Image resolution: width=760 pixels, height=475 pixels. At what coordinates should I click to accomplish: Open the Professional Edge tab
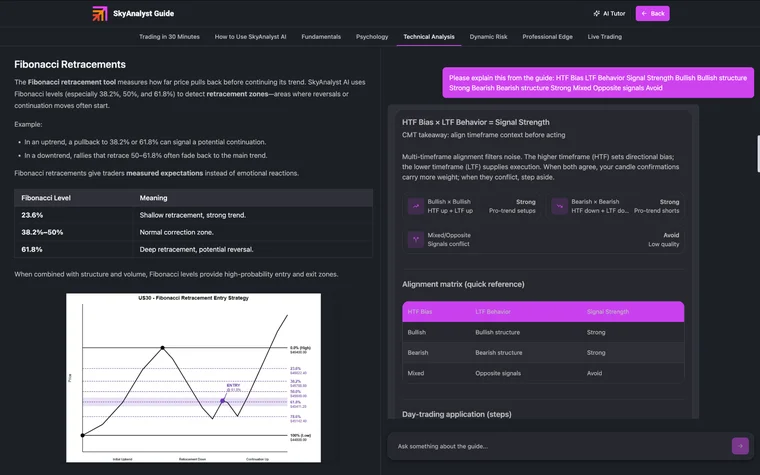click(547, 37)
